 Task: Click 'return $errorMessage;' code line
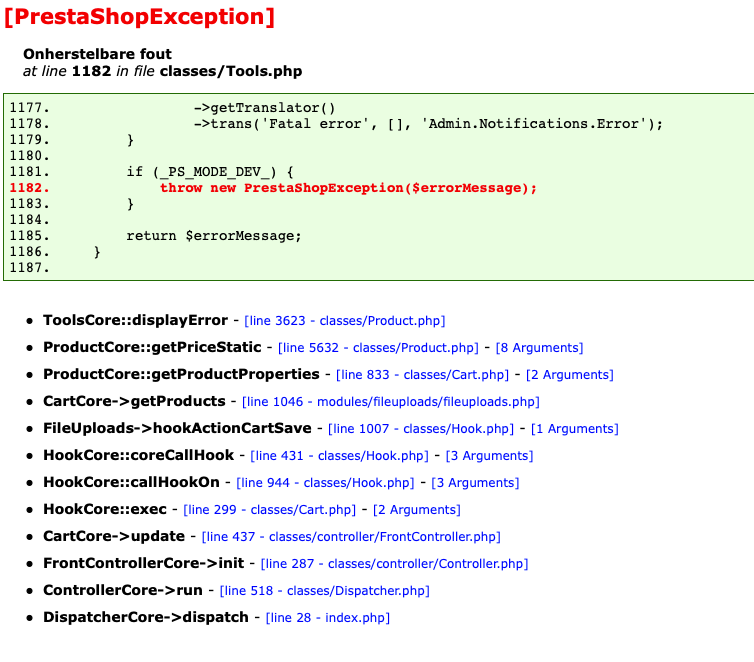pyautogui.click(x=214, y=236)
